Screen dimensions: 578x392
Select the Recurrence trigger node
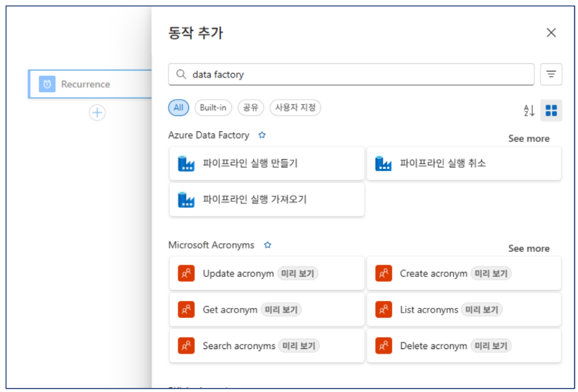tap(90, 84)
